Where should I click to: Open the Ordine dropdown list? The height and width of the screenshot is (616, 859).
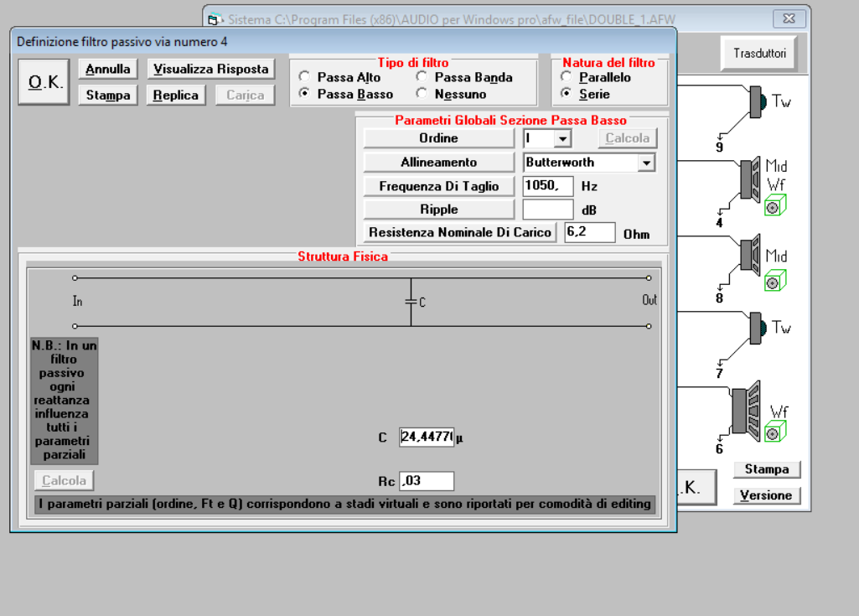point(562,138)
